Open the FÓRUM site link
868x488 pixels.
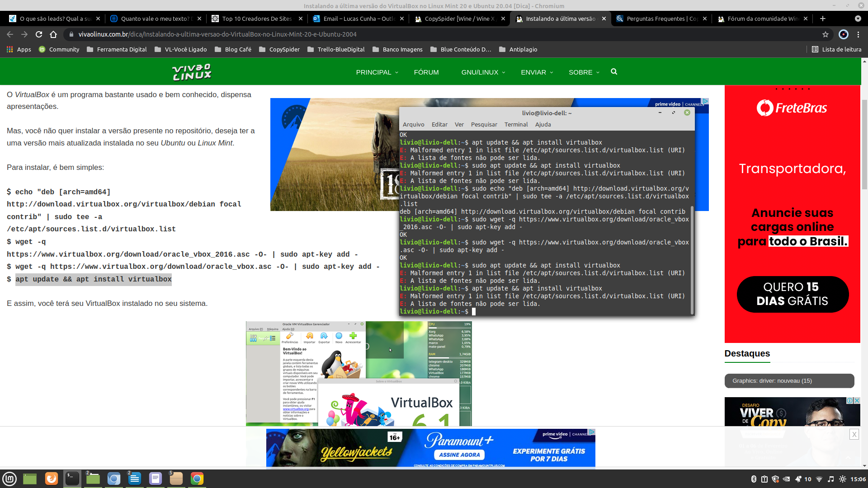(x=426, y=72)
